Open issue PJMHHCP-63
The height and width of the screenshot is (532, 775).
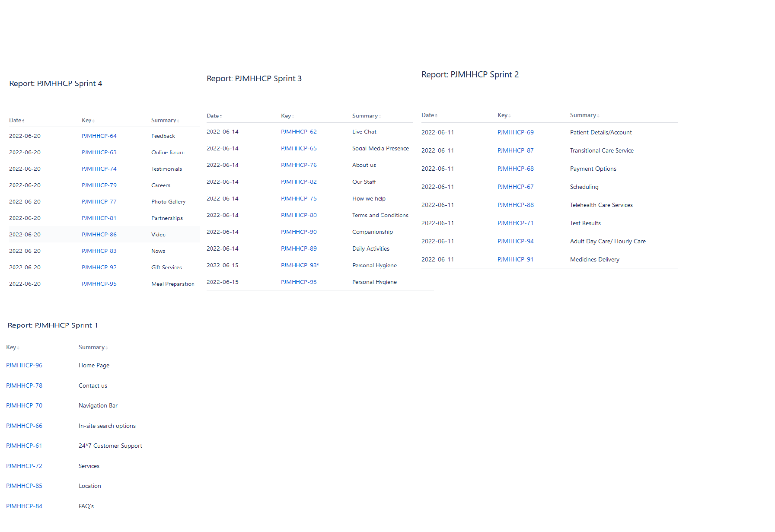point(99,153)
